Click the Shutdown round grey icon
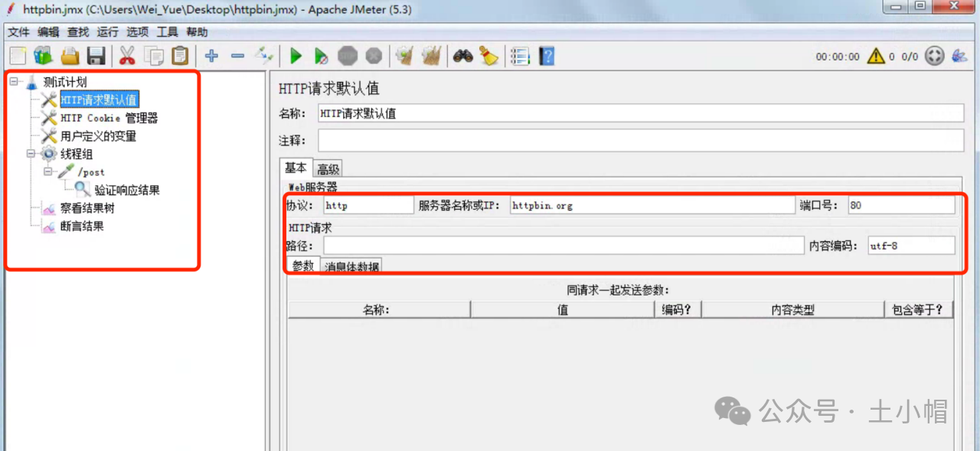This screenshot has width=980, height=451. point(374,56)
